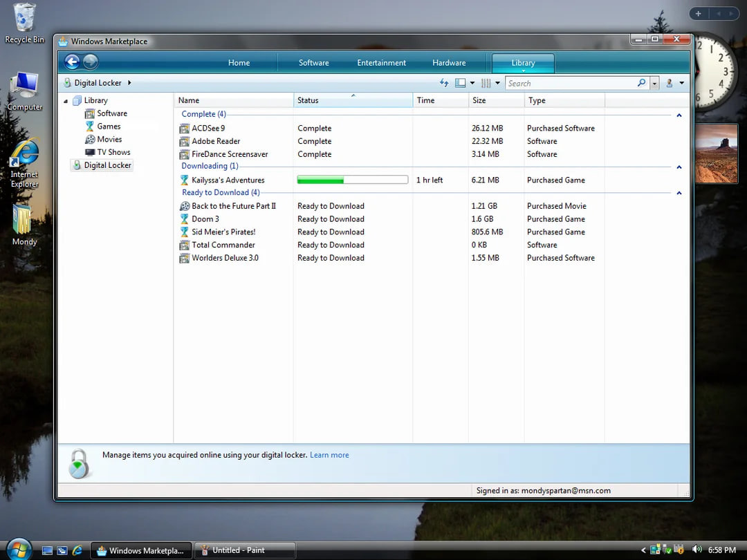Click the transfer arrows icon in the toolbar

[444, 83]
